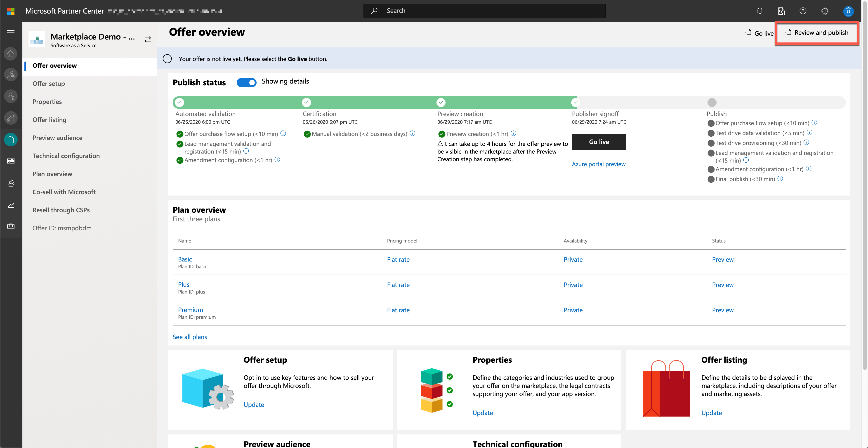Viewport: 868px width, 448px height.
Task: Open the hamburger navigation menu icon
Action: (11, 32)
